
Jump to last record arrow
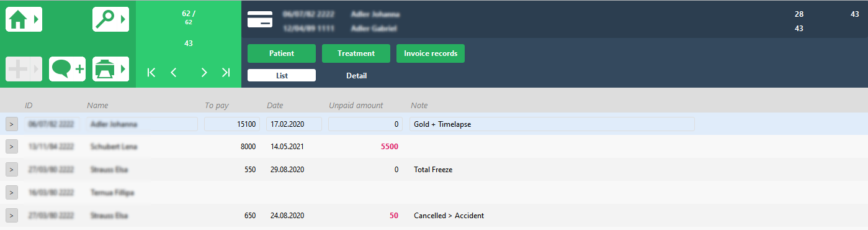point(226,73)
